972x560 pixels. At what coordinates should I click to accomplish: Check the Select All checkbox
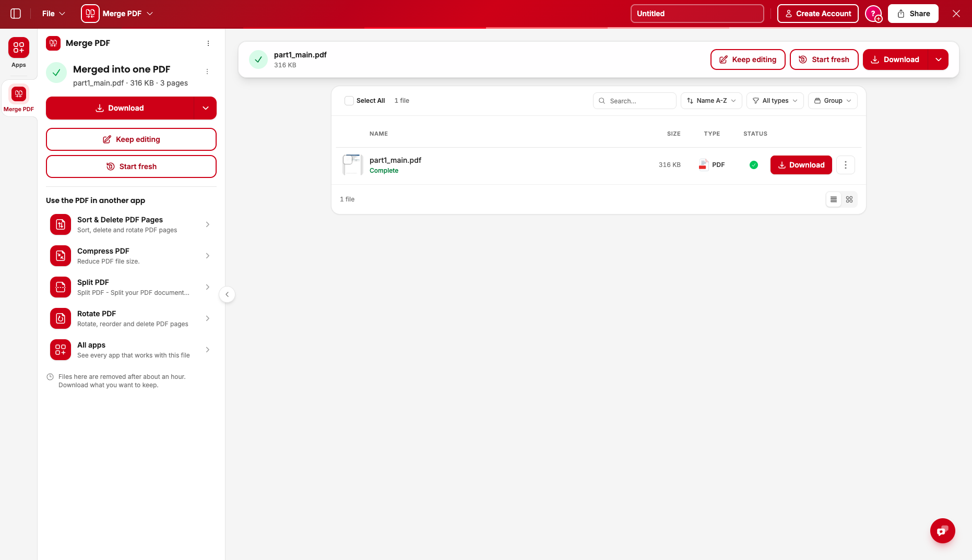[x=349, y=101]
